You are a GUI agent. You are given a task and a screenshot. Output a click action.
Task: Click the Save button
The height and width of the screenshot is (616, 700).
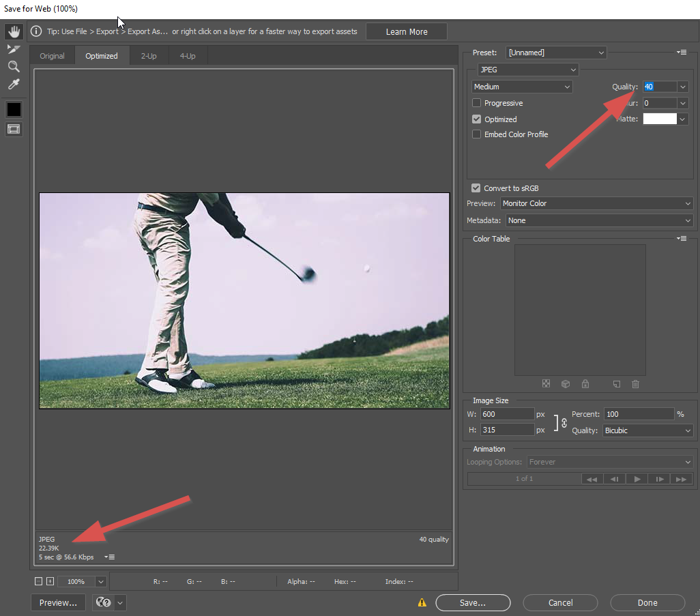473,602
